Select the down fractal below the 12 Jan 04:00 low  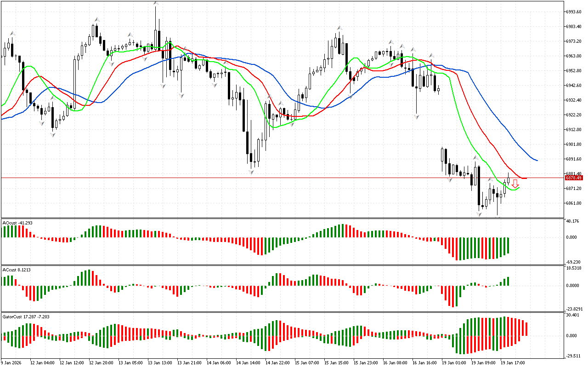(x=53, y=134)
